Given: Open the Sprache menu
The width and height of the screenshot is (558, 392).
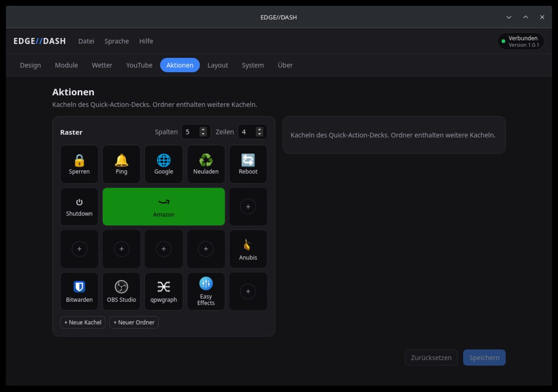Looking at the screenshot, I should click(x=117, y=41).
